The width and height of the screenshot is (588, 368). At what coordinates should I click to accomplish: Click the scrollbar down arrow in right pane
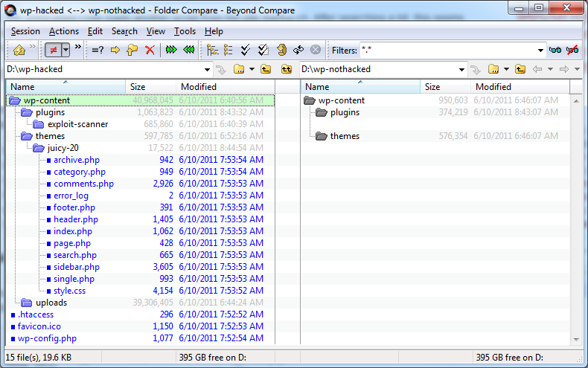pyautogui.click(x=576, y=340)
